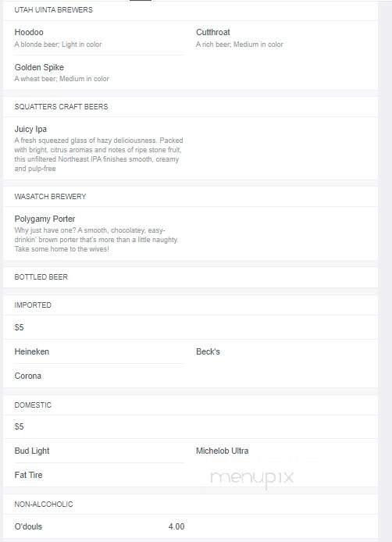Choose Corona from the imported list
Image resolution: width=392 pixels, height=542 pixels.
coord(27,376)
